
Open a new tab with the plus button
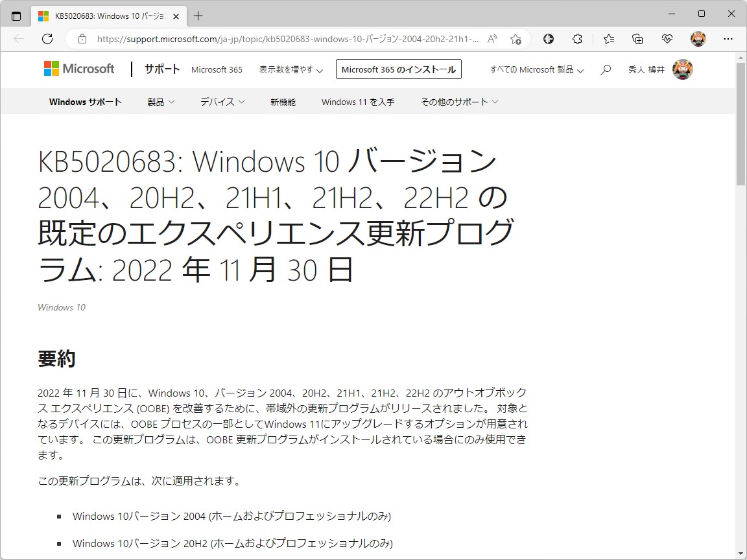coord(198,15)
